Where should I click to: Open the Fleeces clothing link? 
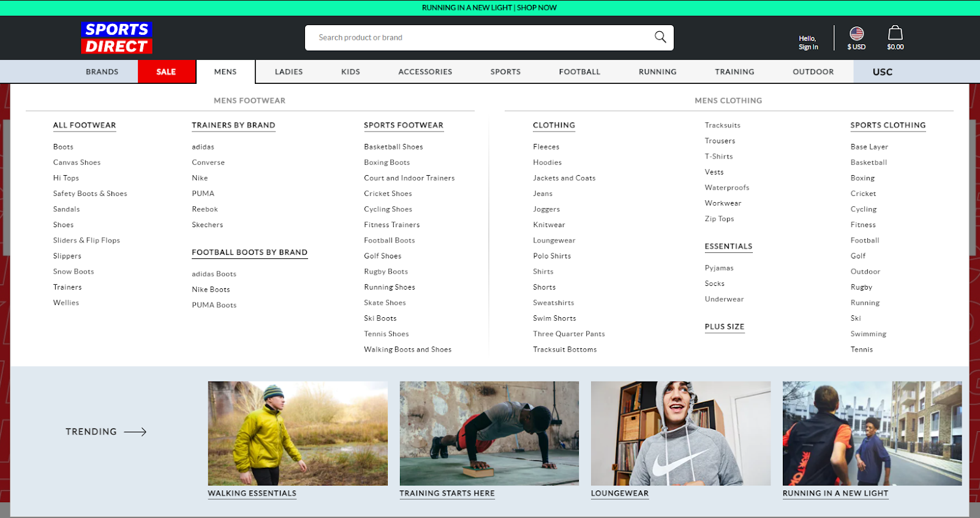coord(546,147)
